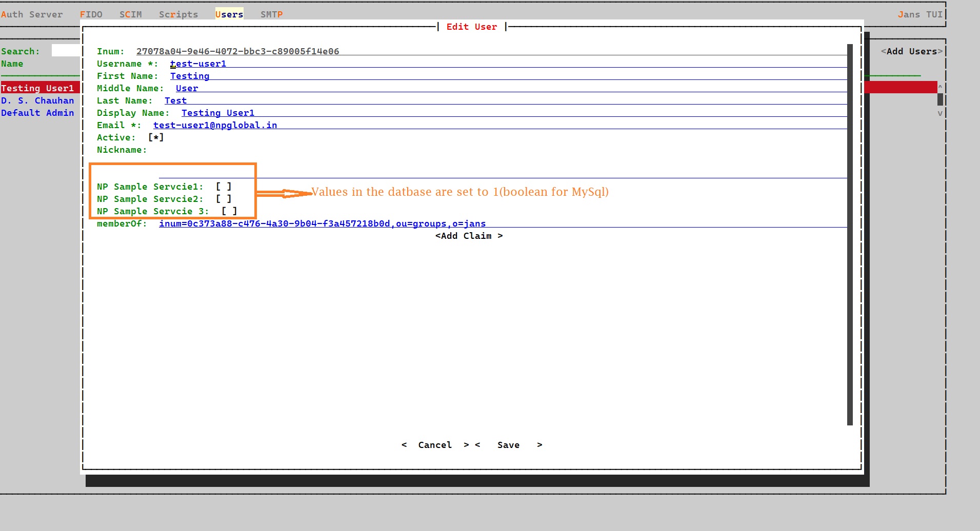980x531 pixels.
Task: Check NP Sample Servcie1 checkbox
Action: [224, 187]
